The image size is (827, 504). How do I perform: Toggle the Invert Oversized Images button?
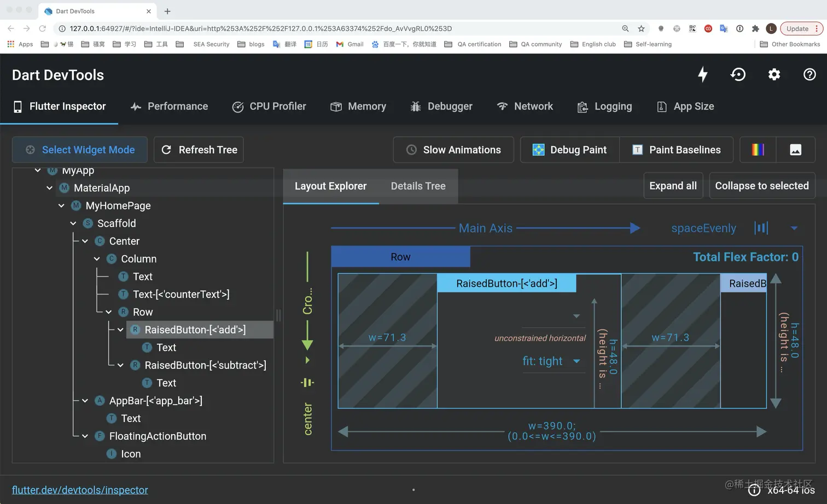pos(795,150)
